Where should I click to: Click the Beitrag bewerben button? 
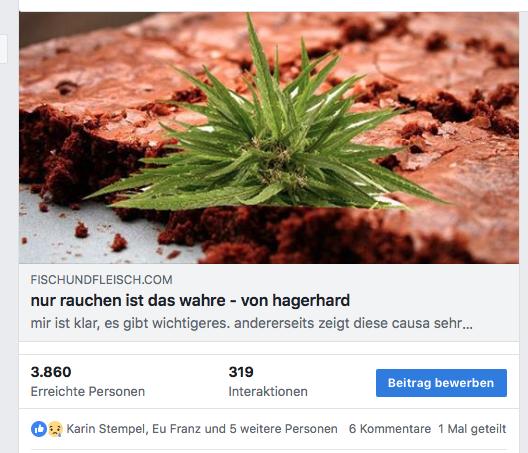tap(441, 383)
